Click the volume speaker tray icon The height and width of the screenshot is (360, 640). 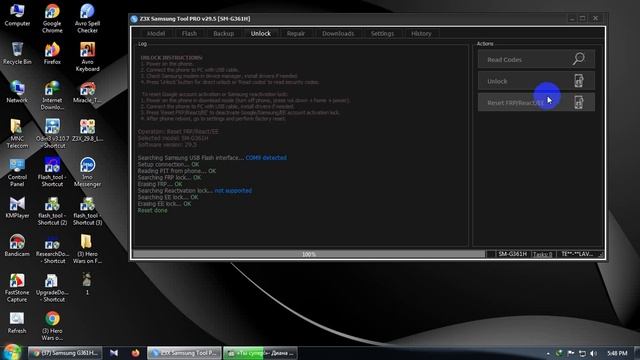593,353
